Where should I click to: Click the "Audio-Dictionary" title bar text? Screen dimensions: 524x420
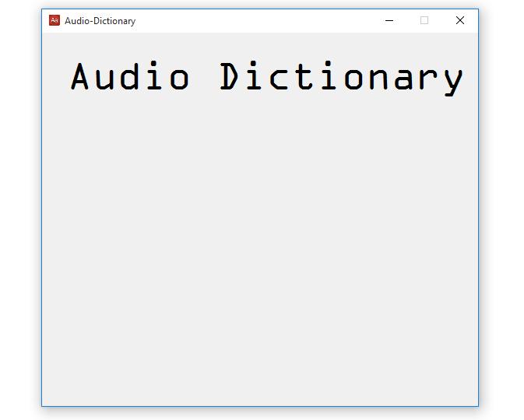click(100, 21)
